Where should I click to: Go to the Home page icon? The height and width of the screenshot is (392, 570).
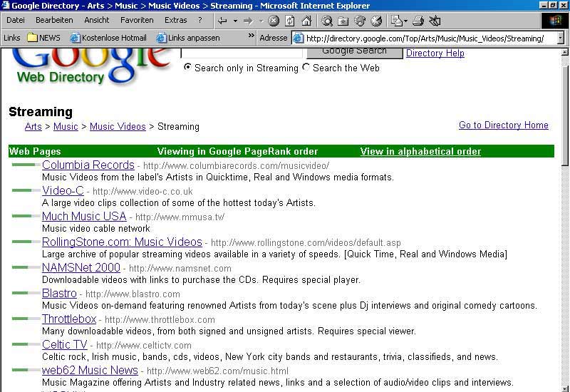tap(306, 21)
